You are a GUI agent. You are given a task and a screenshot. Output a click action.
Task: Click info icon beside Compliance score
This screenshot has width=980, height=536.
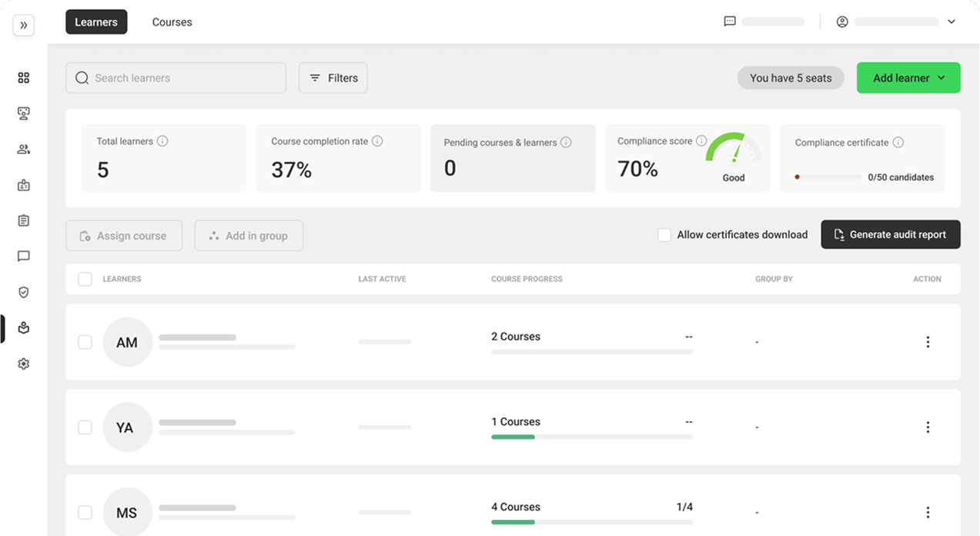pyautogui.click(x=701, y=141)
